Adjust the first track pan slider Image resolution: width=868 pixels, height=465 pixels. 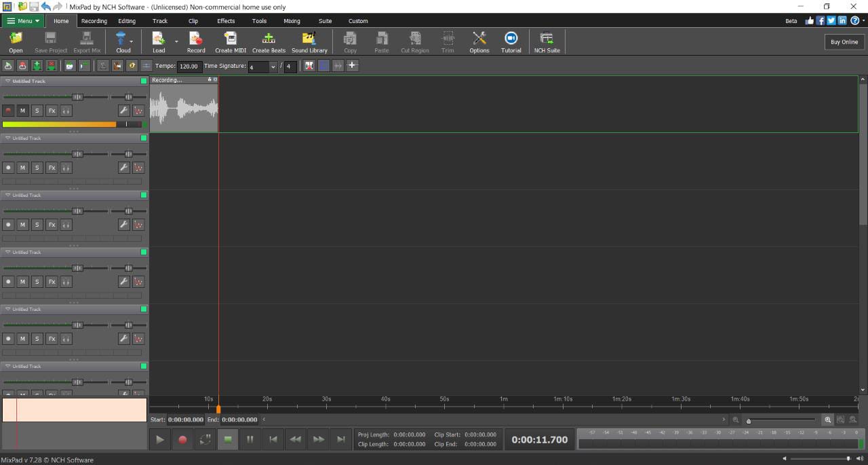[128, 96]
